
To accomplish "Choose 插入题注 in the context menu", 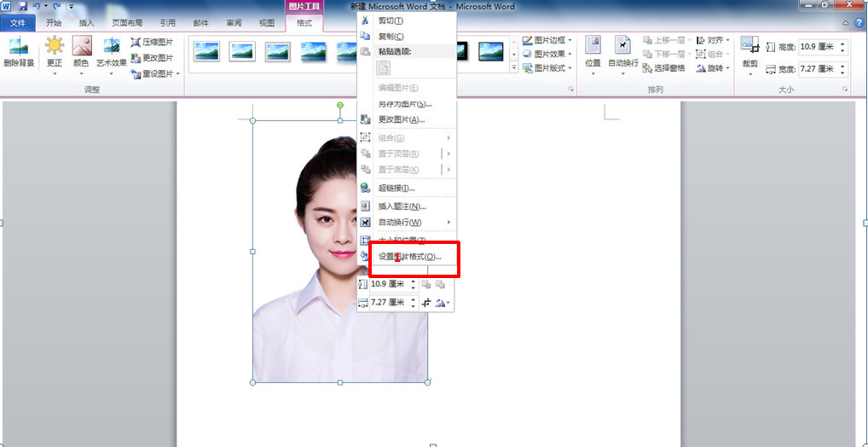I will point(407,206).
